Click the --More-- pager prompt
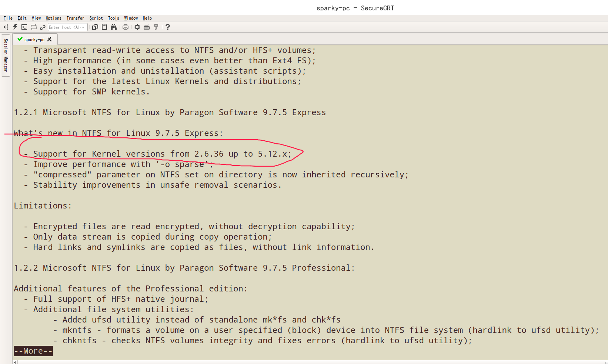 pyautogui.click(x=33, y=351)
